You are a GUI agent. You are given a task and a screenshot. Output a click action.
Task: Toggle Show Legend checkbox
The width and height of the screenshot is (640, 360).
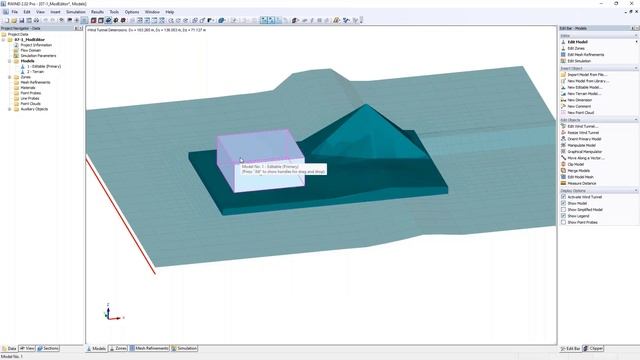tap(563, 216)
